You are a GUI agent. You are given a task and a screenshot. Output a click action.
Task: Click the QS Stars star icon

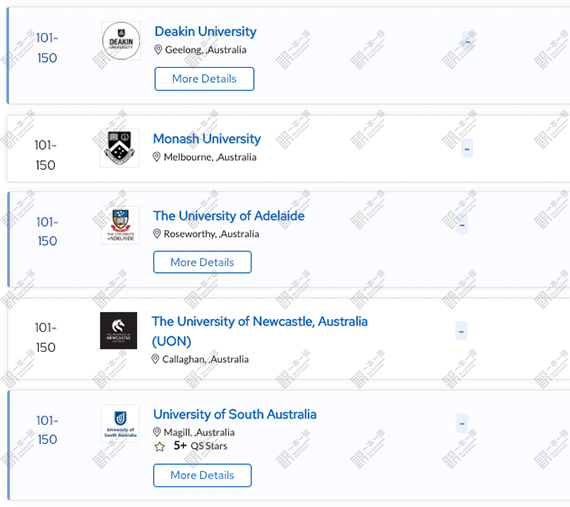point(160,446)
